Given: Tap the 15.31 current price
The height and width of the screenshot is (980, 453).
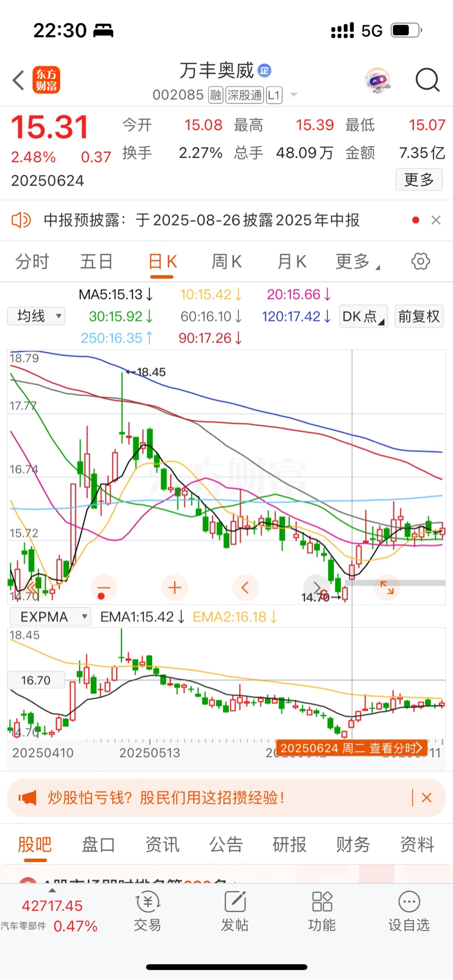Looking at the screenshot, I should click(x=50, y=127).
